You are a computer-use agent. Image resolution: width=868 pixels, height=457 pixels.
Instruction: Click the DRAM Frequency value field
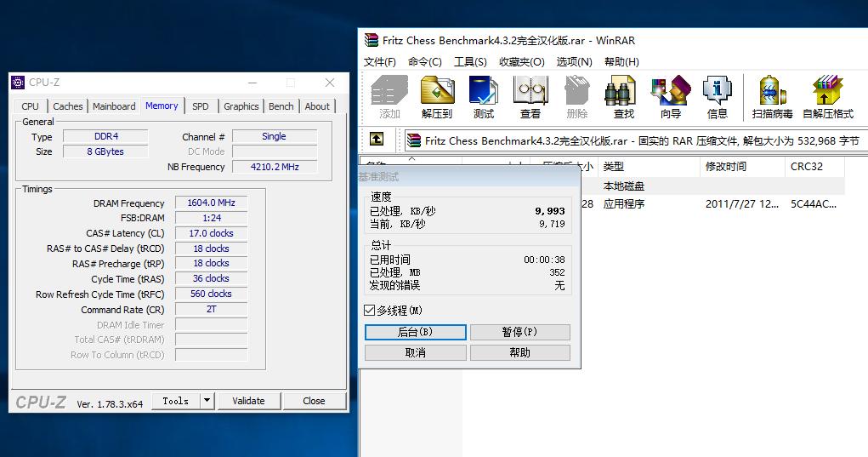tap(211, 203)
